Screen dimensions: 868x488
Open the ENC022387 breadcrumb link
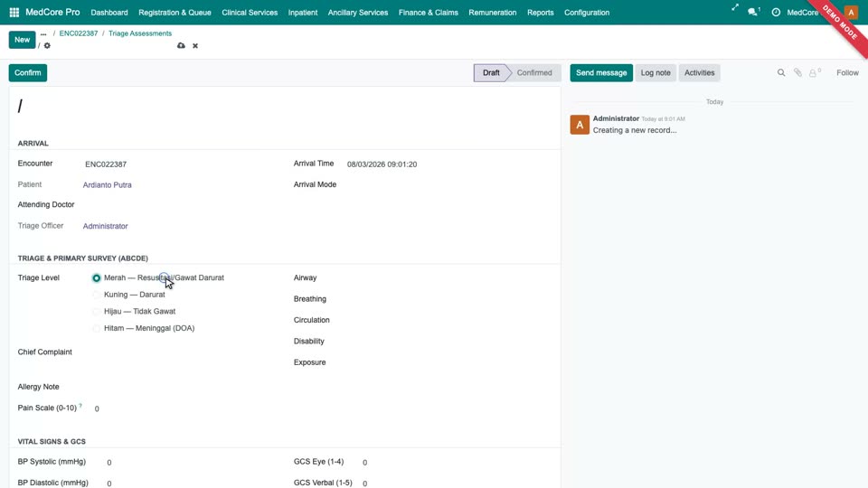79,33
